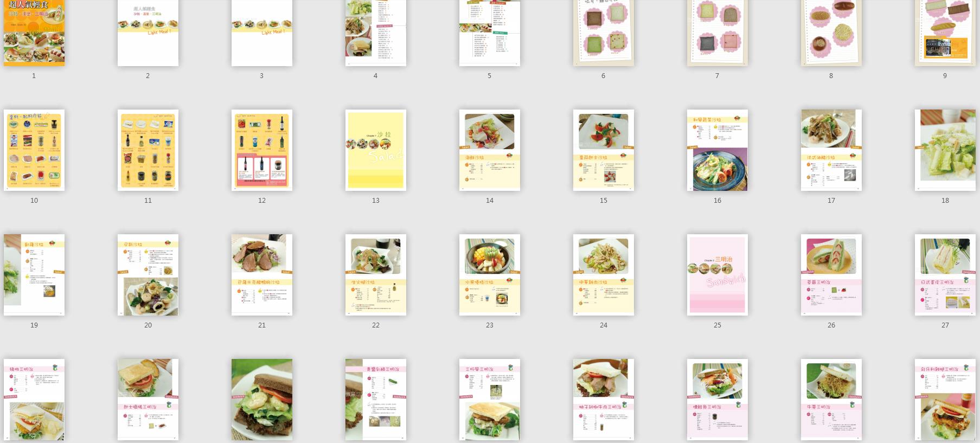The width and height of the screenshot is (980, 443).
Task: Select the page 21 sliced duck salad thumbnail
Action: [262, 275]
